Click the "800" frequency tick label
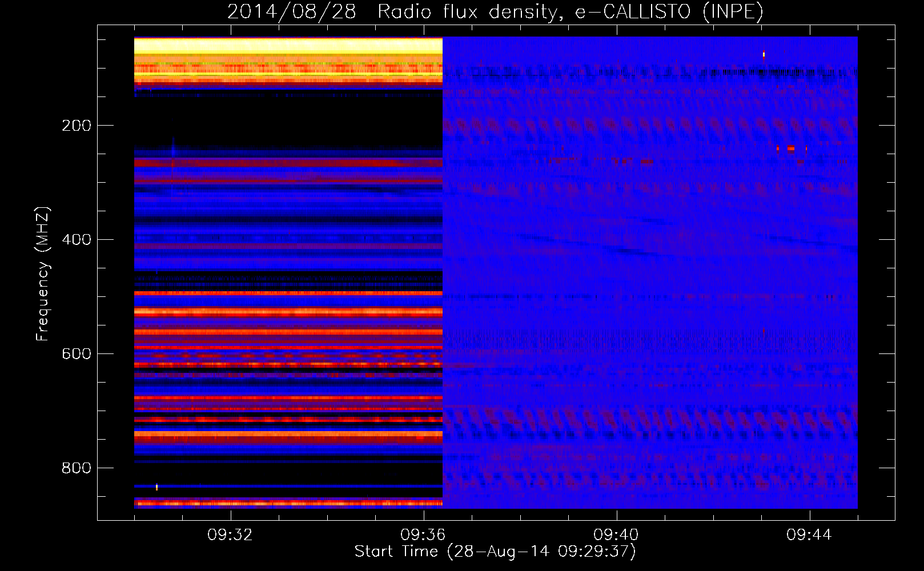924x571 pixels. click(77, 468)
